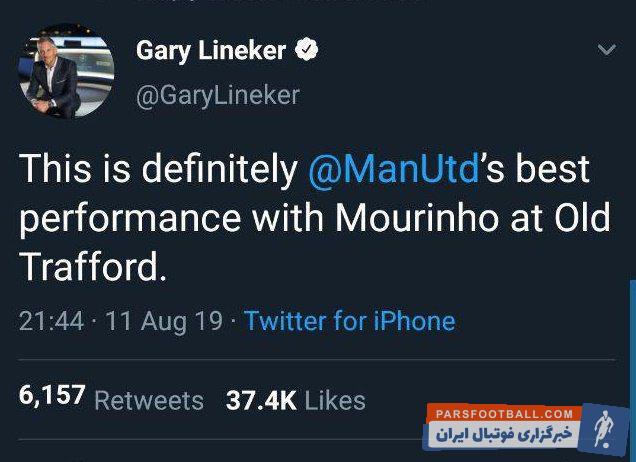Click the 21:44 tweet timestamp
Image resolution: width=636 pixels, height=462 pixels.
pos(49,321)
